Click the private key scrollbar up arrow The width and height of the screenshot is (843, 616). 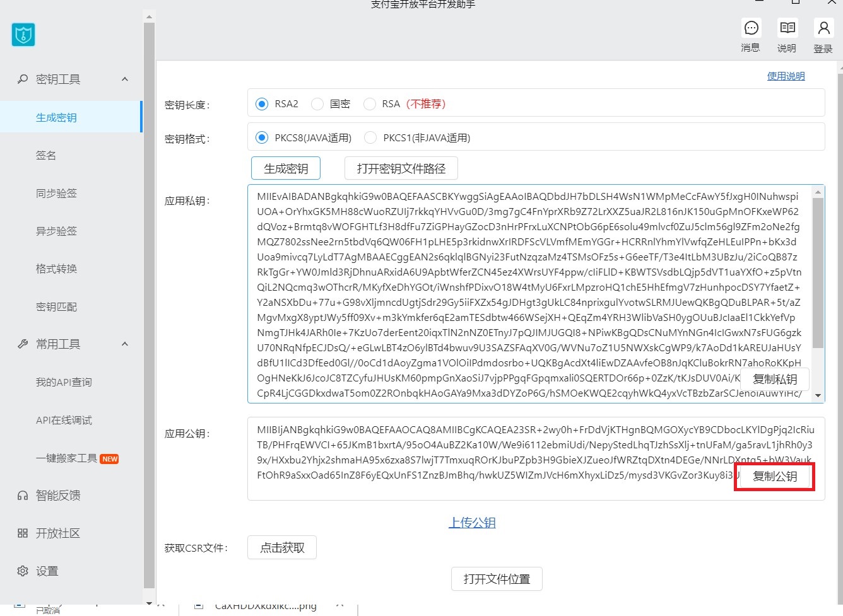[818, 192]
